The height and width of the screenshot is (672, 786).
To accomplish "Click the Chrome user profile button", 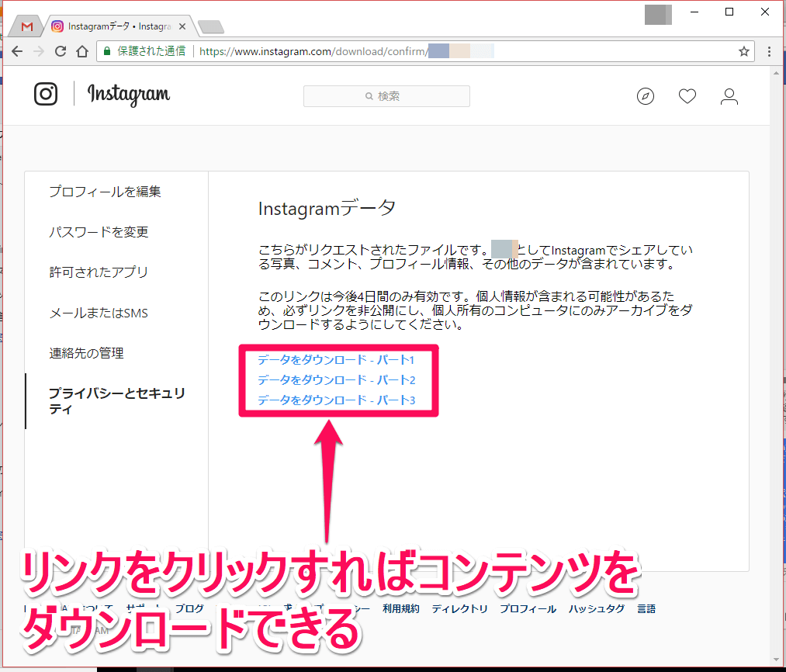I will (658, 15).
